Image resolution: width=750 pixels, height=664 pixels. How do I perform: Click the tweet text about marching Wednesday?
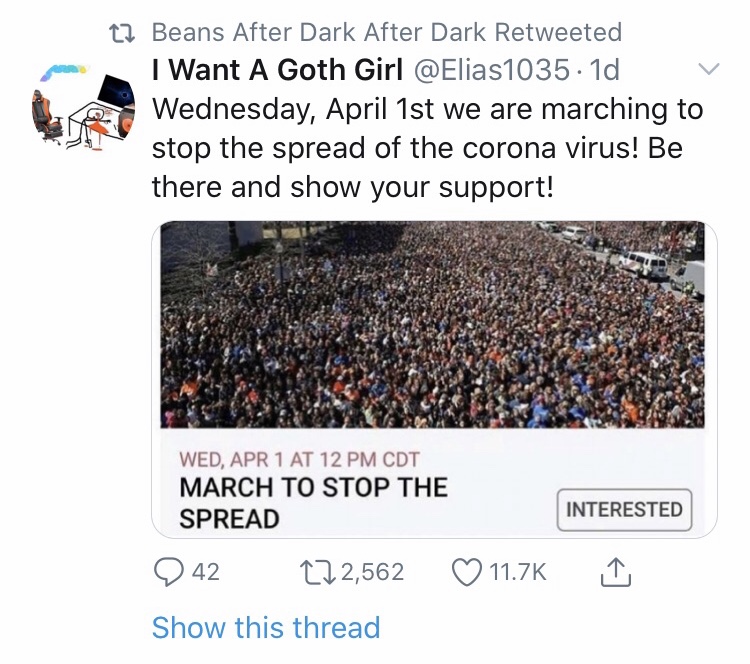pyautogui.click(x=427, y=147)
